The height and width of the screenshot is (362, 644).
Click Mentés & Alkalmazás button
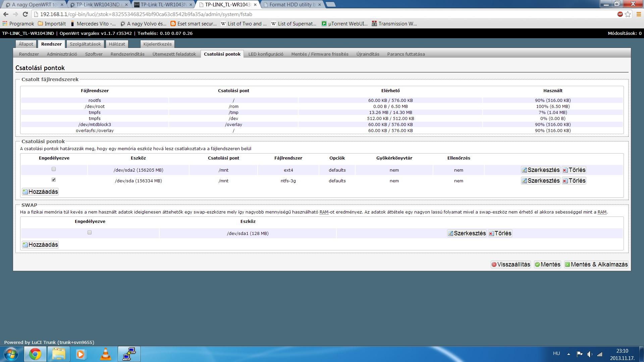tap(596, 264)
